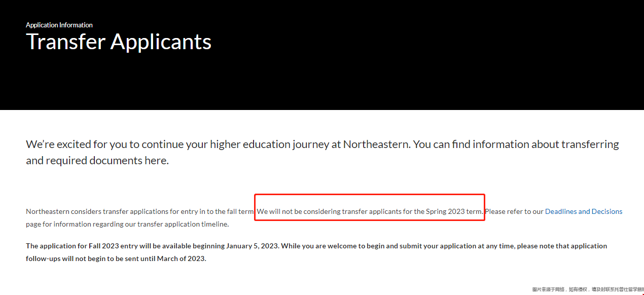
Task: Click "fall term" in the first sentence
Action: point(240,211)
